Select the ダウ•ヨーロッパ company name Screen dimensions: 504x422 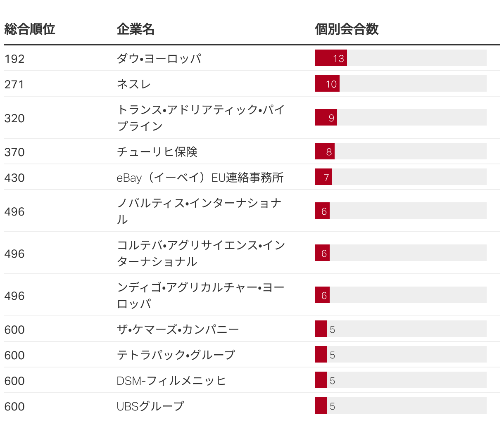tap(159, 59)
